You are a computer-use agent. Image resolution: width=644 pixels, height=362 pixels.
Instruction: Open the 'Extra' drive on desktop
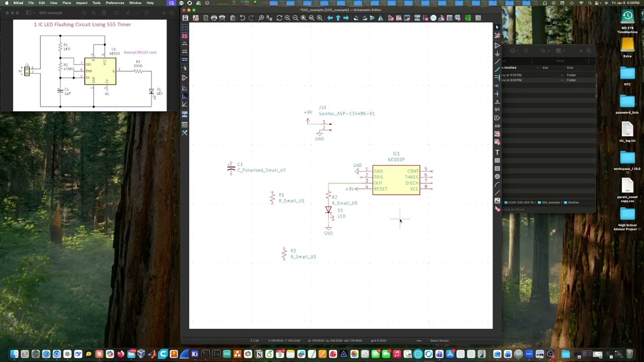627,47
